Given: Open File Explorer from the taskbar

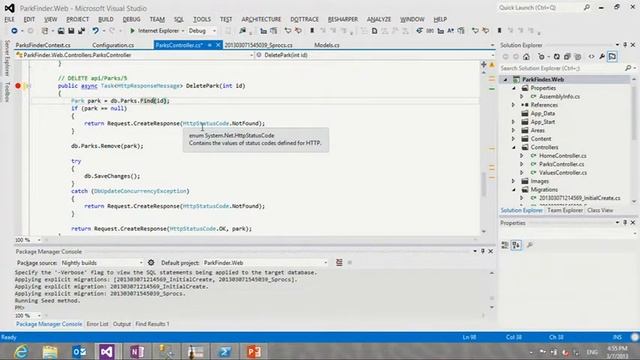Looking at the screenshot, I should pyautogui.click(x=50, y=351).
